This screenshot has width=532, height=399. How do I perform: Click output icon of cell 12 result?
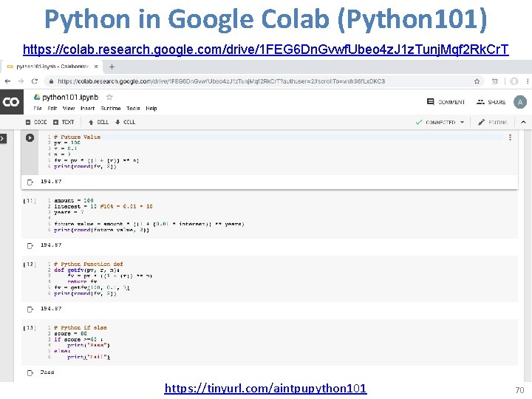point(30,309)
